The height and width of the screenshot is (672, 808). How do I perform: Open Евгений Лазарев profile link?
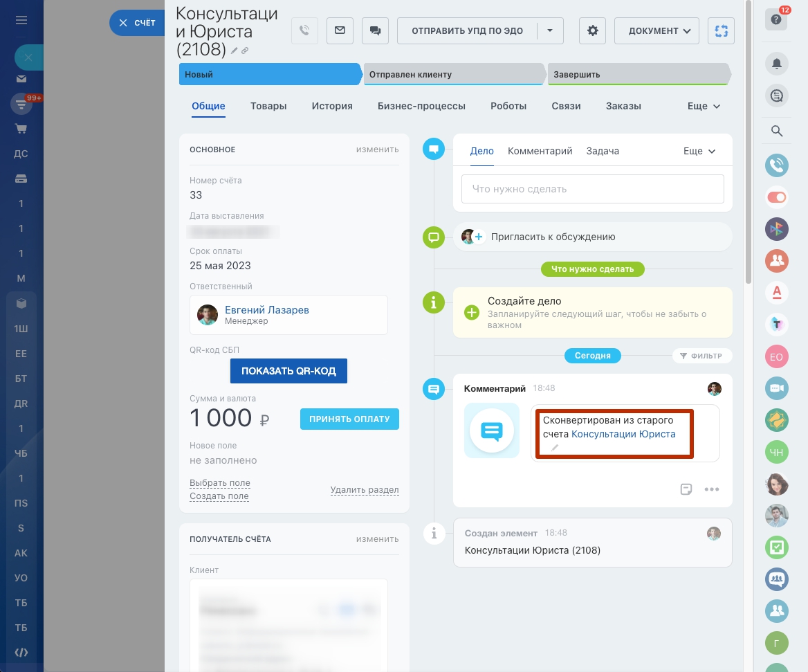click(267, 310)
